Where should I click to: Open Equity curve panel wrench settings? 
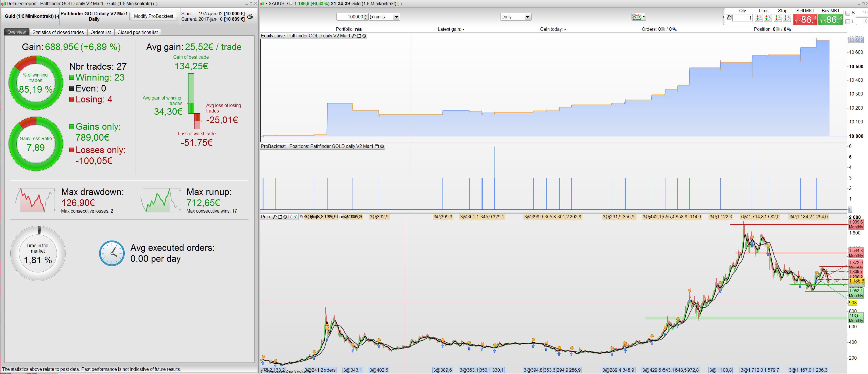(354, 36)
